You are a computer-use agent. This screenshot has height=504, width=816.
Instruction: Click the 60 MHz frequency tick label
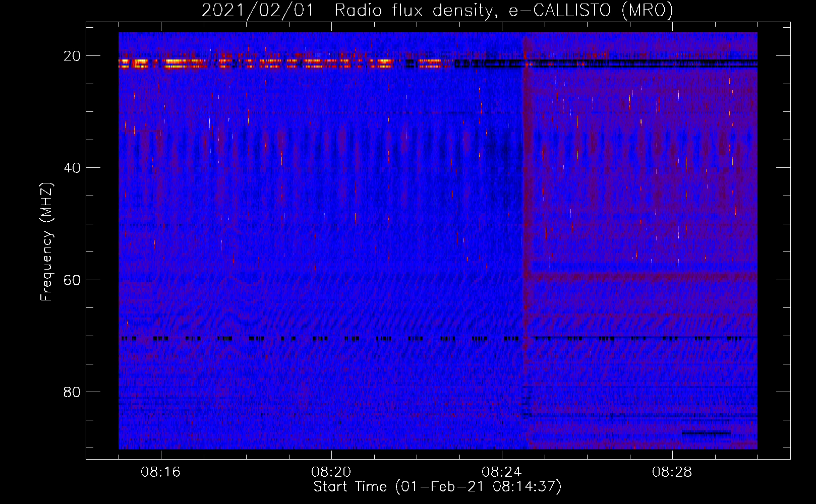72,280
